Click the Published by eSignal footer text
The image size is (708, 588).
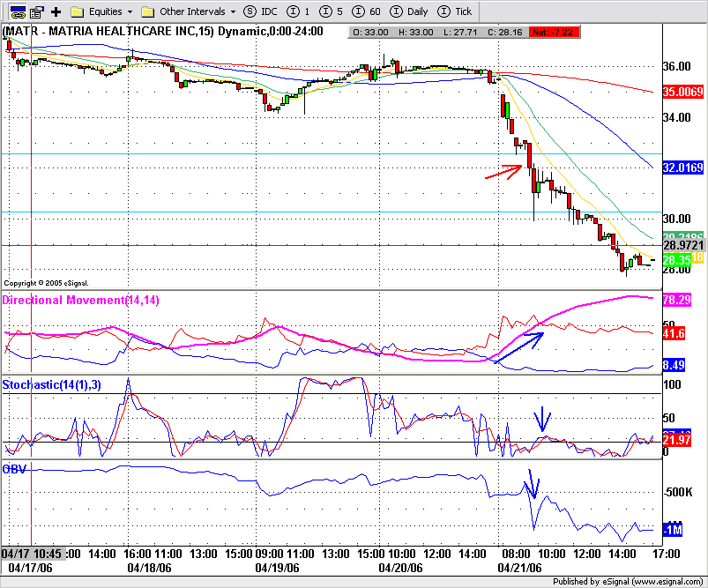click(x=628, y=582)
